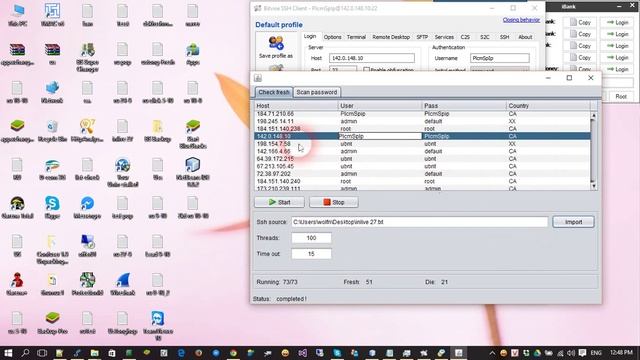Sort by the Pass column header
Screen dimensions: 640x360
tap(464, 106)
